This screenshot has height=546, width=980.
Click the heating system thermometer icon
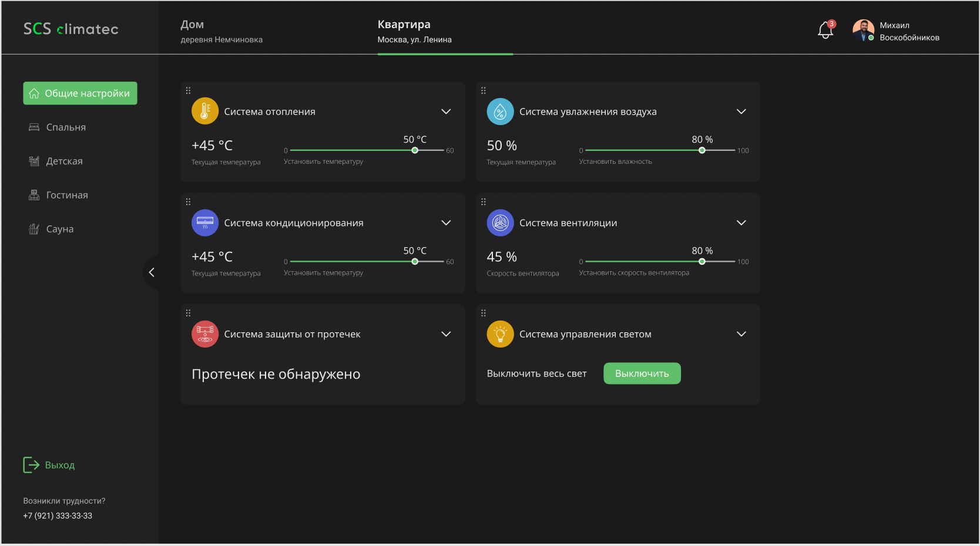pos(205,111)
